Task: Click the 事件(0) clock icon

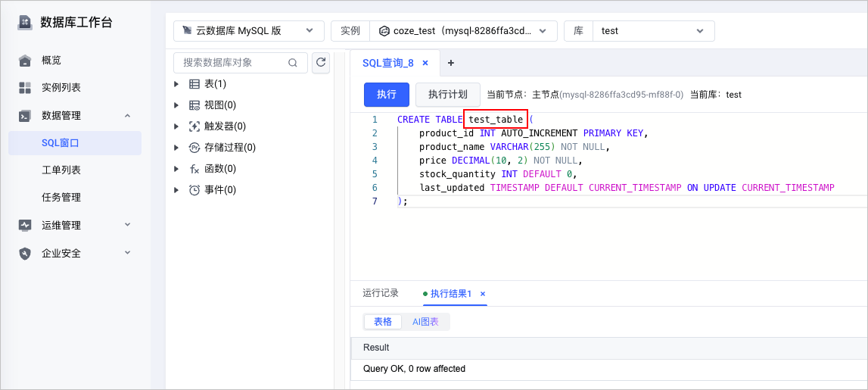Action: [194, 190]
